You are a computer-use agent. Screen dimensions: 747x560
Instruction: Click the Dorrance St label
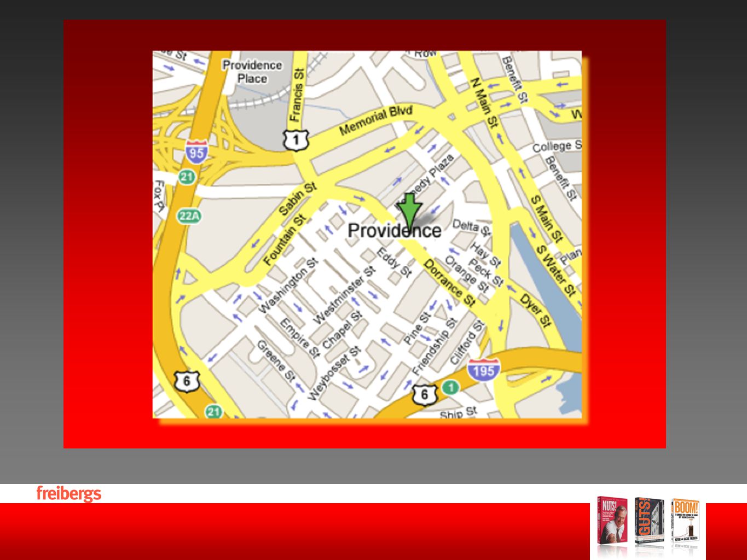tap(449, 283)
